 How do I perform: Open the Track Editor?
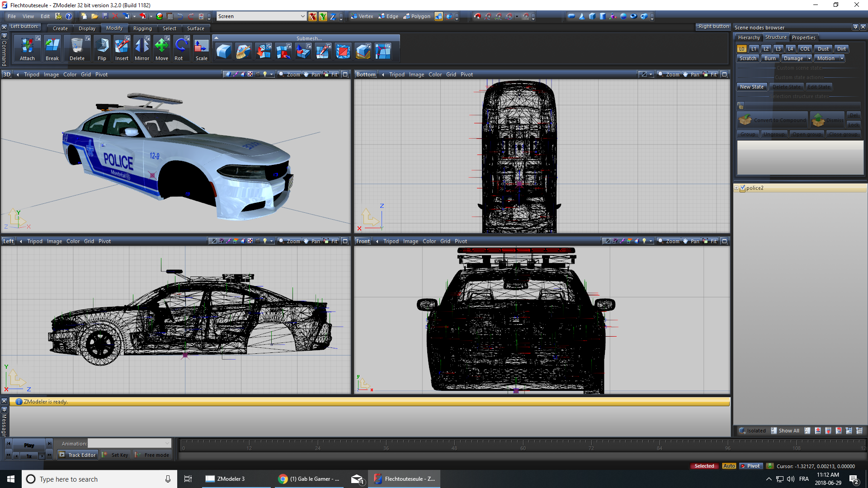(77, 455)
